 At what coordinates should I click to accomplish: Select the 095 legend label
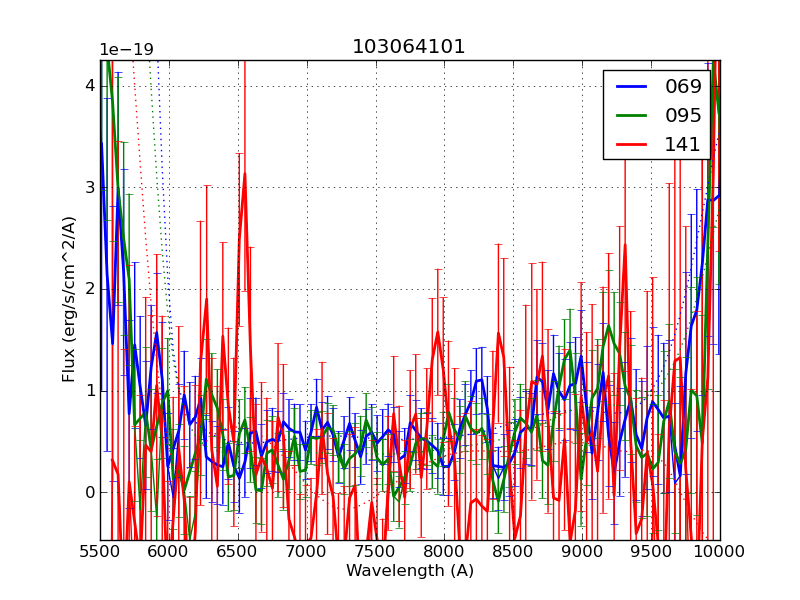[x=683, y=115]
